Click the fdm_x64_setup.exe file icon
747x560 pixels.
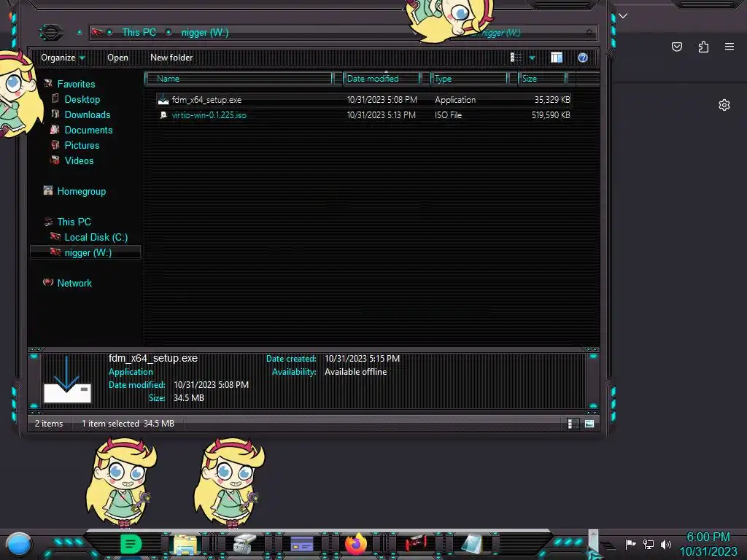click(163, 99)
